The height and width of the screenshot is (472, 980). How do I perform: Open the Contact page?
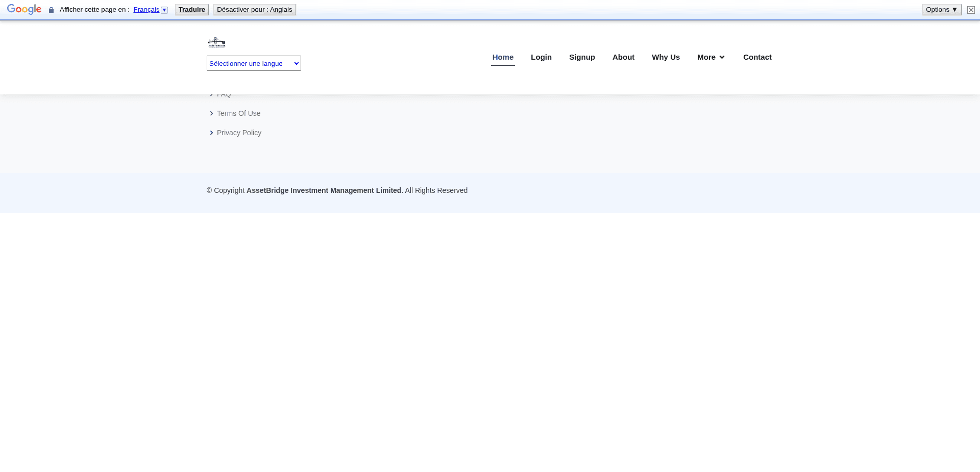coord(757,57)
